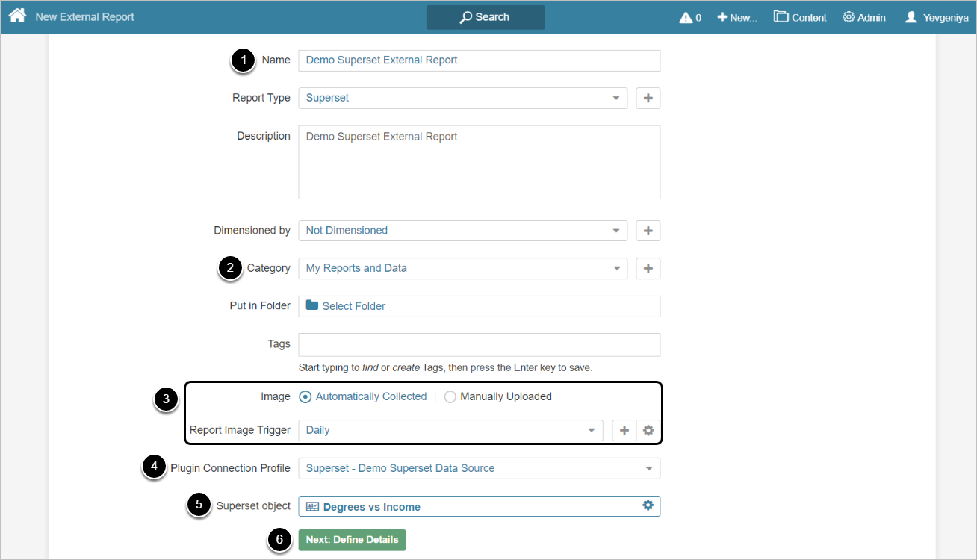This screenshot has height=560, width=977.
Task: Open the Content menu
Action: pos(800,17)
